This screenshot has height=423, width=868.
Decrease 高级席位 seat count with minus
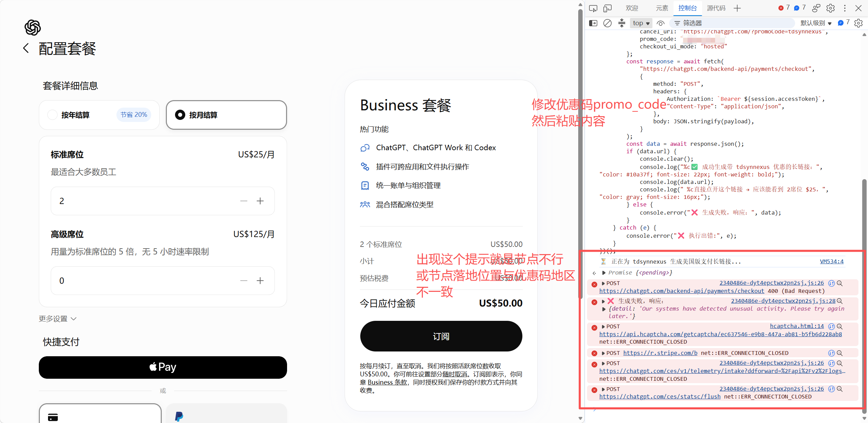[244, 281]
